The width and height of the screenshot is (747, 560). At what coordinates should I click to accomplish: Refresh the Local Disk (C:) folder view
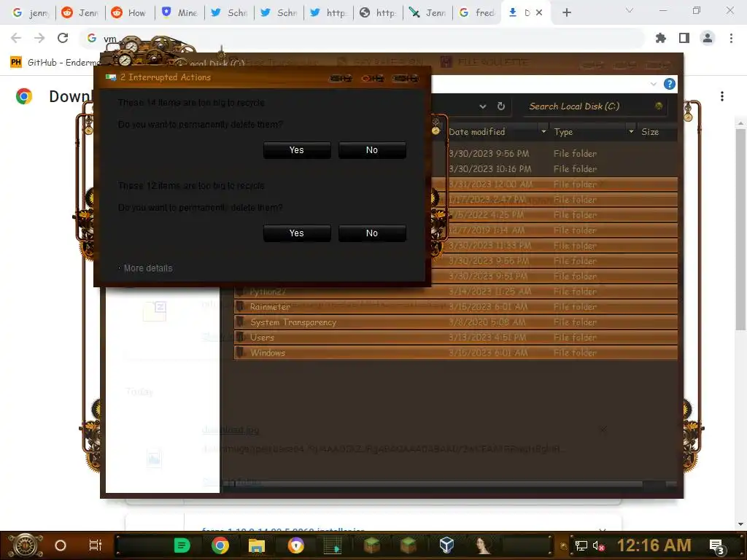[501, 106]
